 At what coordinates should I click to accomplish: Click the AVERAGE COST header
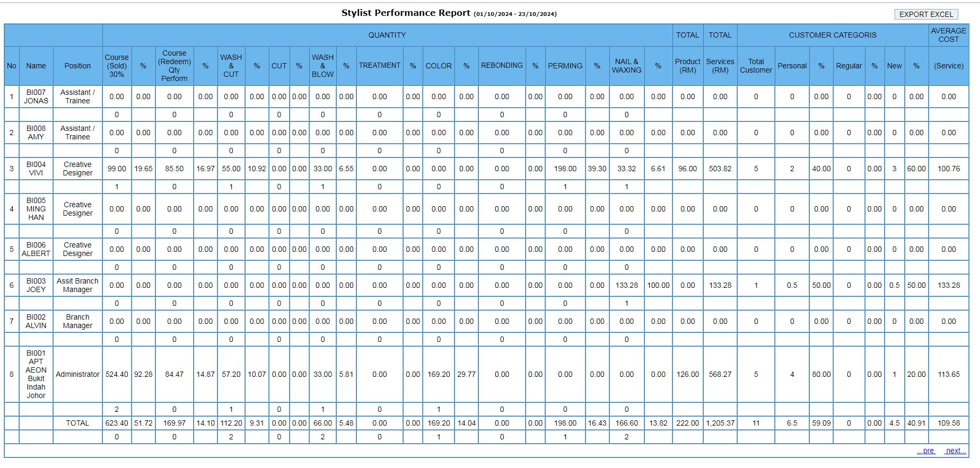tap(948, 35)
